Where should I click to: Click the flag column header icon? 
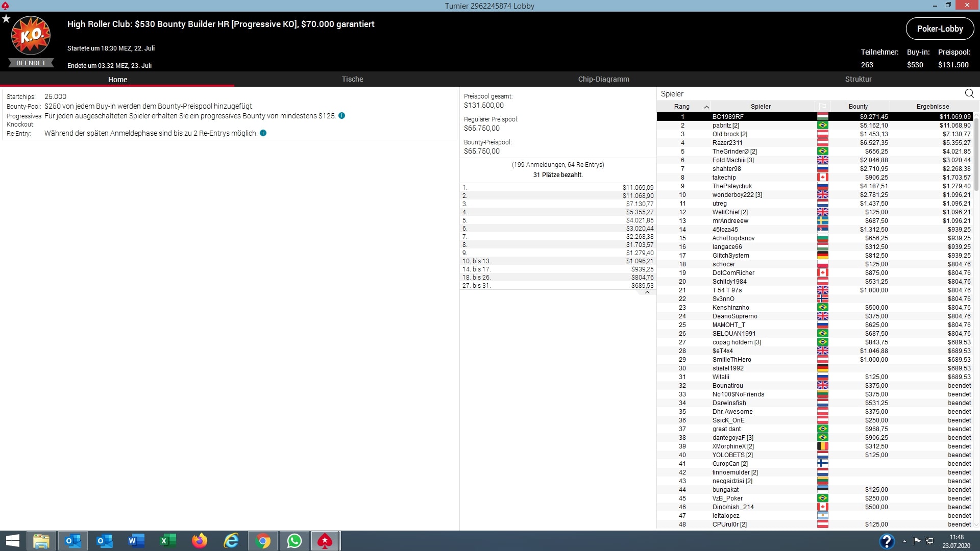click(822, 107)
